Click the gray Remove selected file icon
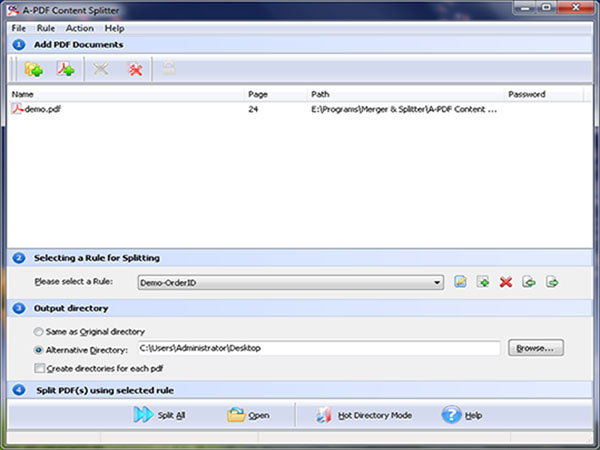The image size is (600, 450). [101, 69]
